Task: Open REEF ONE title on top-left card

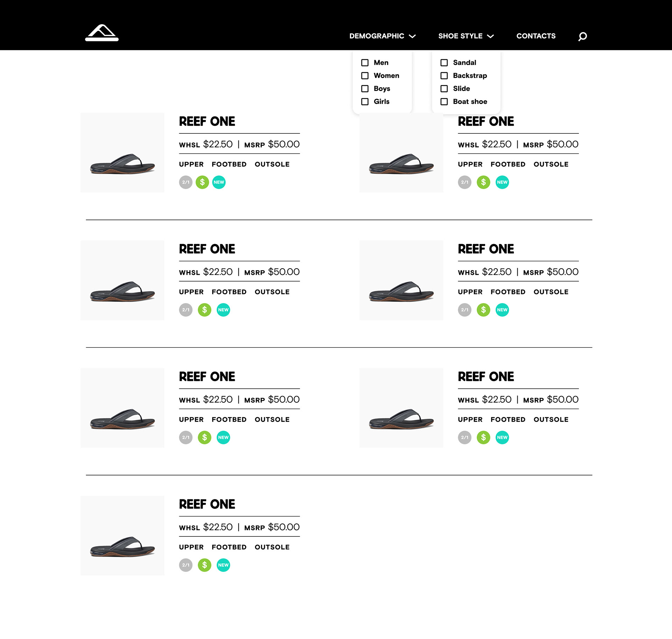Action: click(x=207, y=121)
